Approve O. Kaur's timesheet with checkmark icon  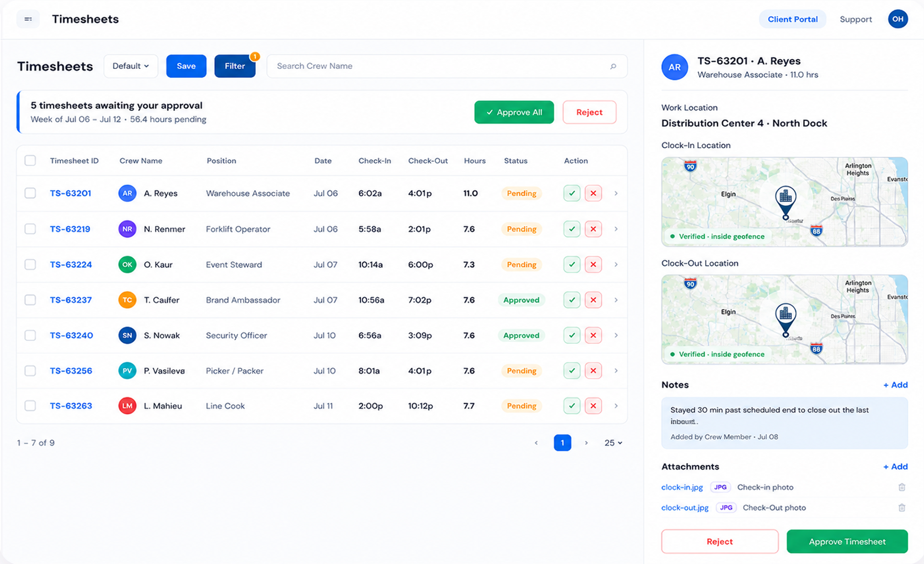pos(572,265)
